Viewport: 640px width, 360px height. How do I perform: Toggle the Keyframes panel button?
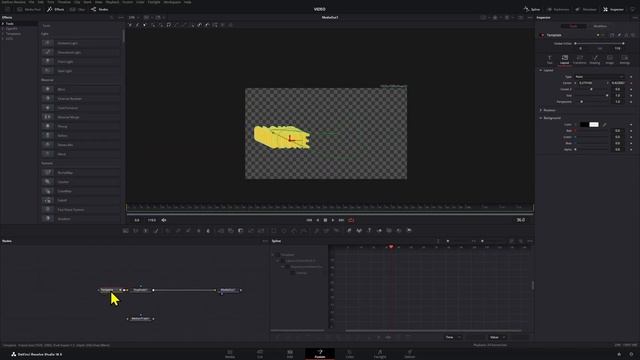558,9
